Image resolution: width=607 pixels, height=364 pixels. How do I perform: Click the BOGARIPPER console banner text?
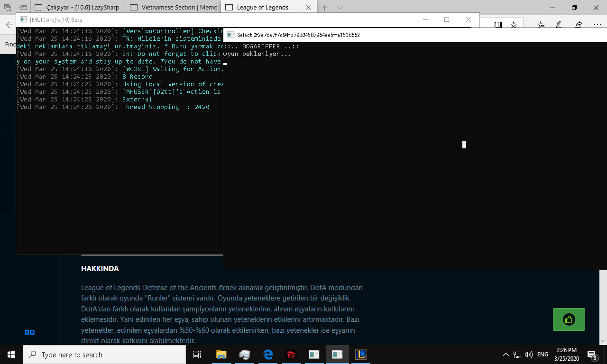click(x=261, y=46)
